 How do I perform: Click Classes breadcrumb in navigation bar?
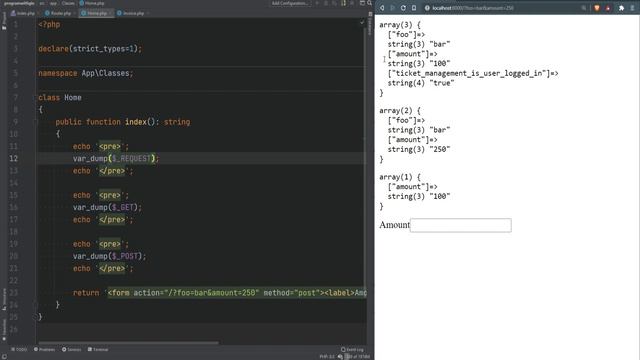(68, 3)
